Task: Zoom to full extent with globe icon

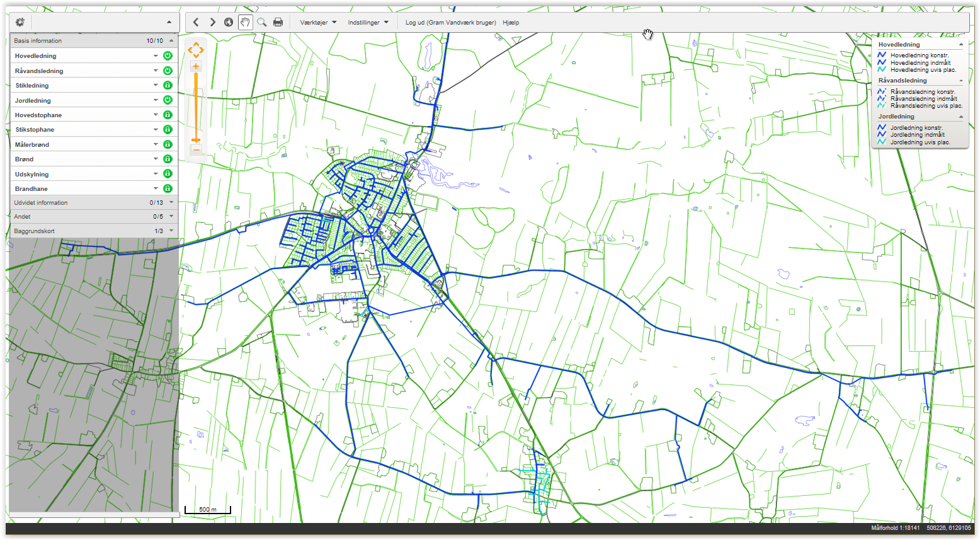Action: (229, 22)
